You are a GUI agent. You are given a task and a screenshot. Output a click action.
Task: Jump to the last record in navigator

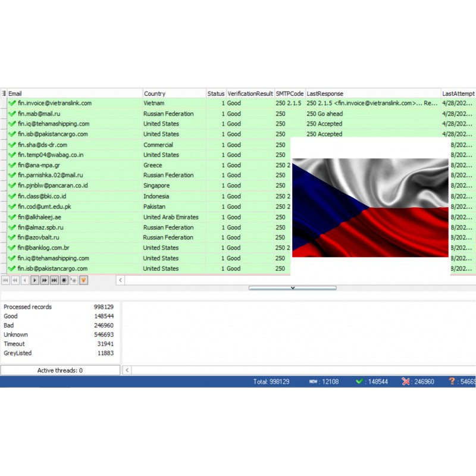coord(54,280)
